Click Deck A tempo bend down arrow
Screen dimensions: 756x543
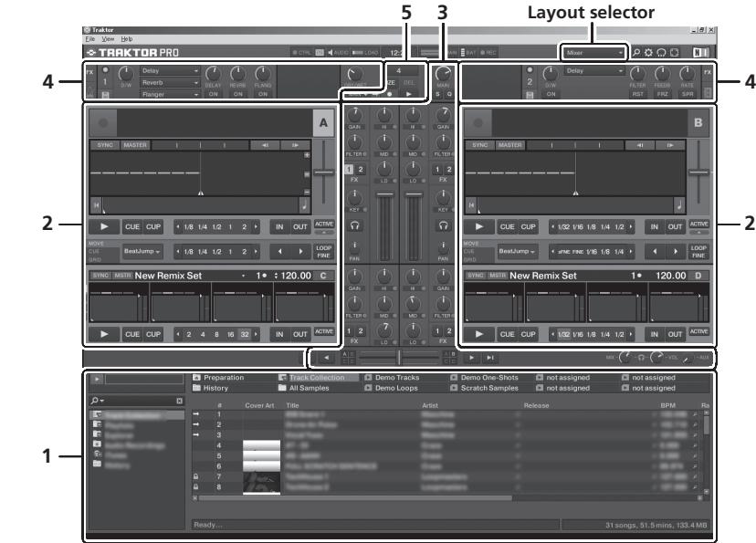click(265, 145)
